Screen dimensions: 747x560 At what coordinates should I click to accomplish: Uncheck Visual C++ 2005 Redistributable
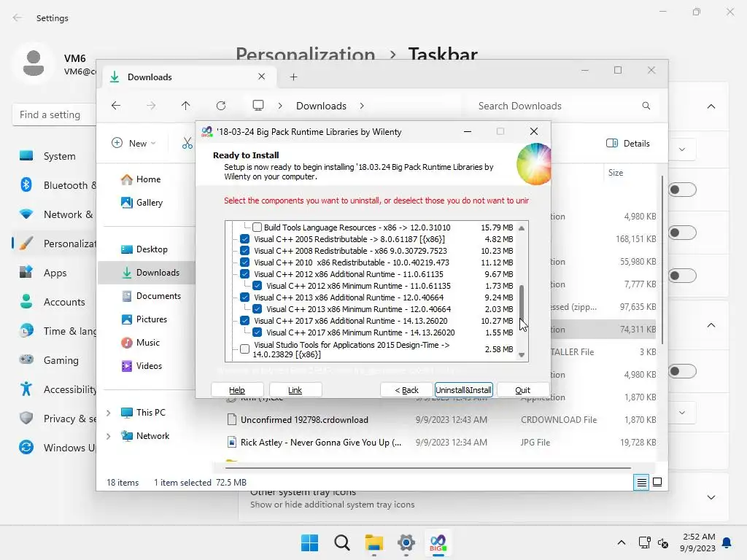(245, 239)
